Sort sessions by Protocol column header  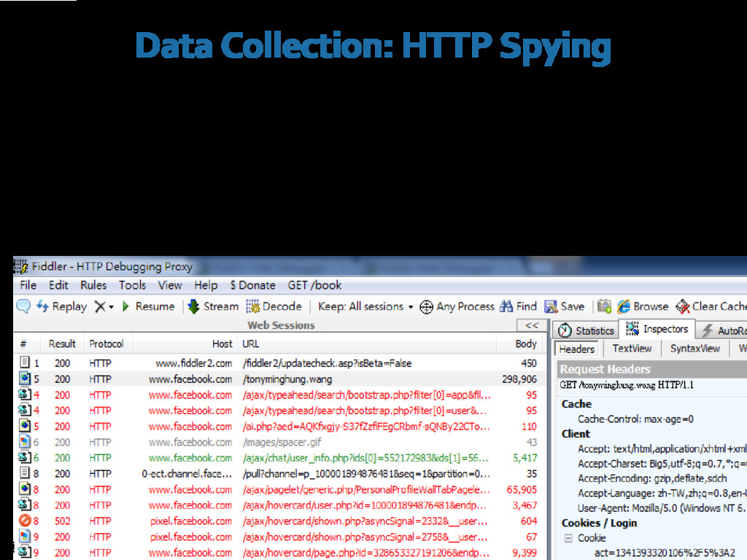click(x=107, y=344)
